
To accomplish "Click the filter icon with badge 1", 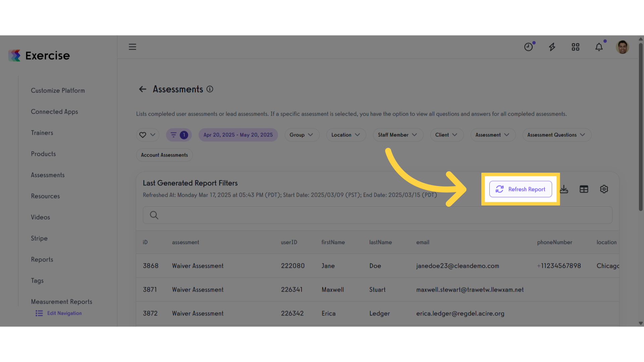I will (x=179, y=135).
